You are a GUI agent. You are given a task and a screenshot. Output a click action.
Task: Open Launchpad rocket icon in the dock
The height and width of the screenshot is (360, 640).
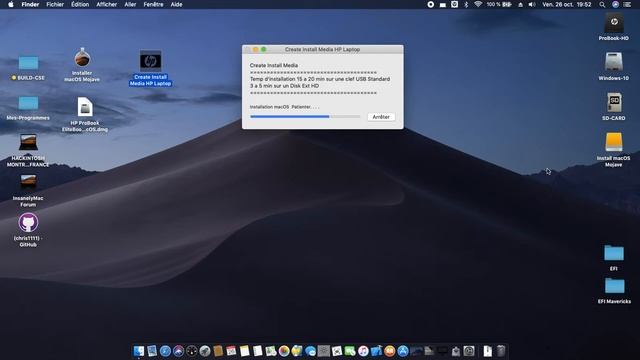point(205,351)
